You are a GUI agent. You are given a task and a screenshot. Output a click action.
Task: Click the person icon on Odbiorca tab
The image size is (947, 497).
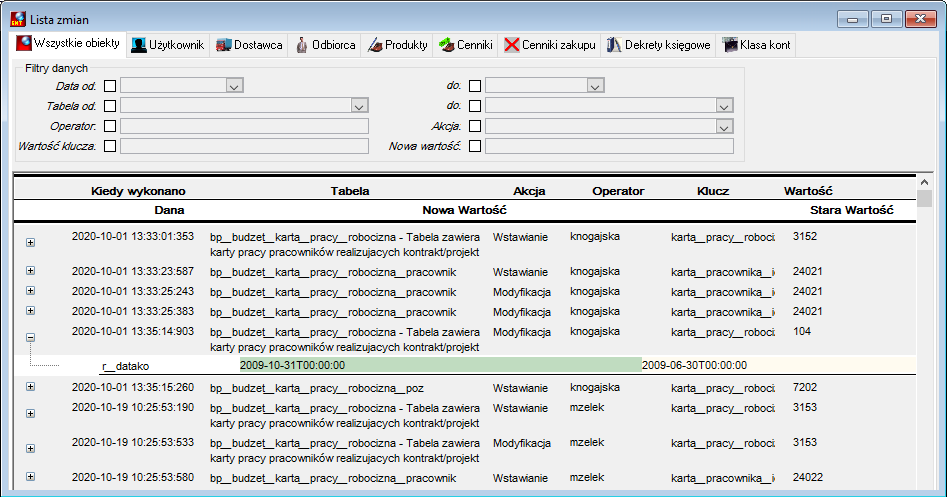click(302, 45)
